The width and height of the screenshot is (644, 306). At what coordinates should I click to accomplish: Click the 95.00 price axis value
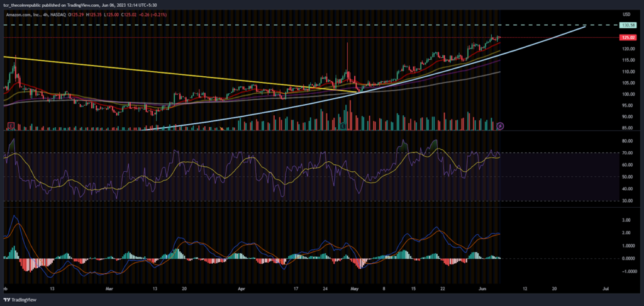pos(629,105)
